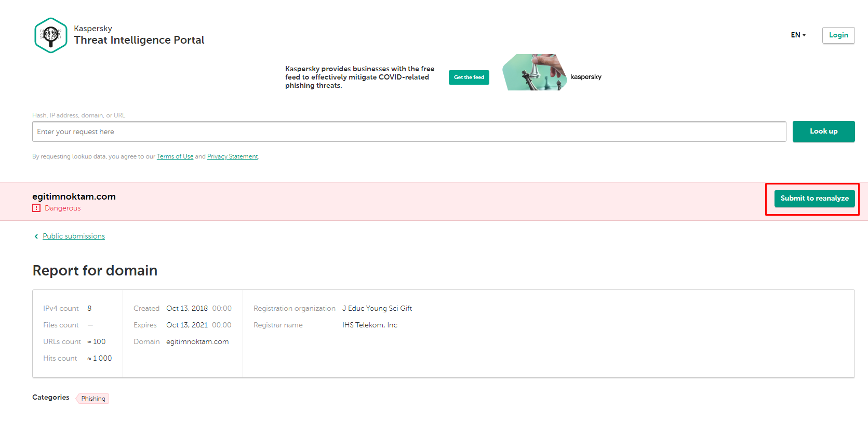Image resolution: width=868 pixels, height=422 pixels.
Task: Click Submit to reanalyze button
Action: (x=814, y=199)
